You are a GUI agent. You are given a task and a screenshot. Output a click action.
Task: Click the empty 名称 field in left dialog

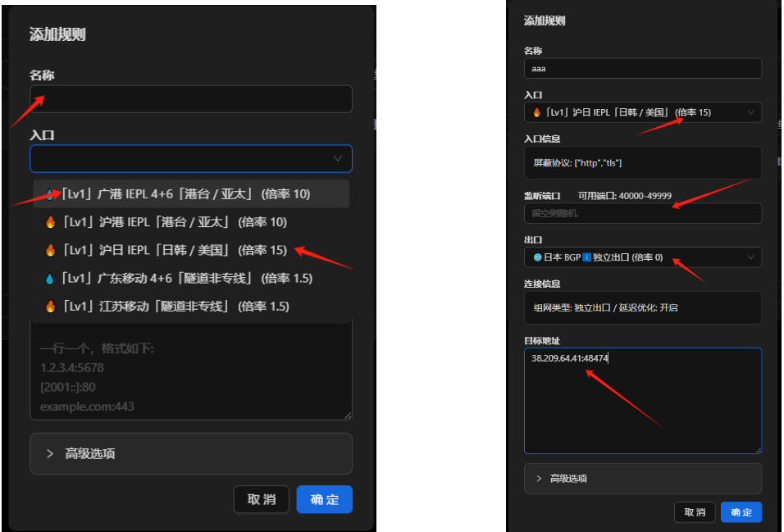tap(190, 99)
